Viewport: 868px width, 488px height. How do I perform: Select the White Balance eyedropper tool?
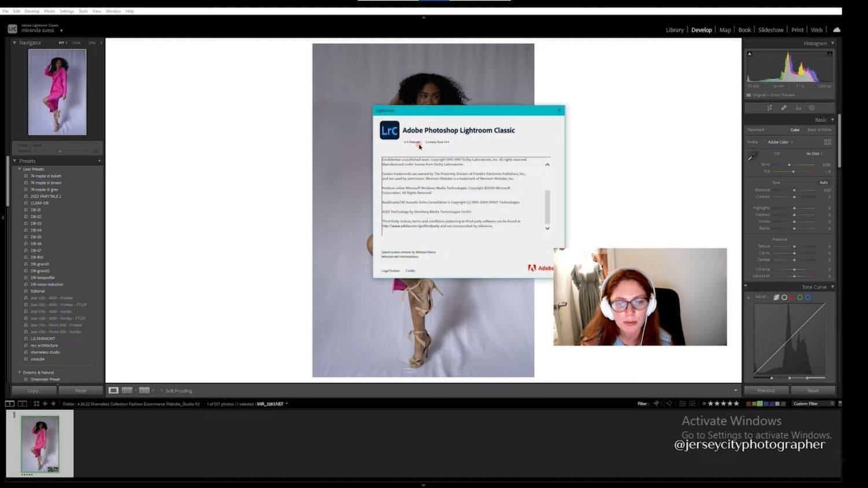coord(752,156)
